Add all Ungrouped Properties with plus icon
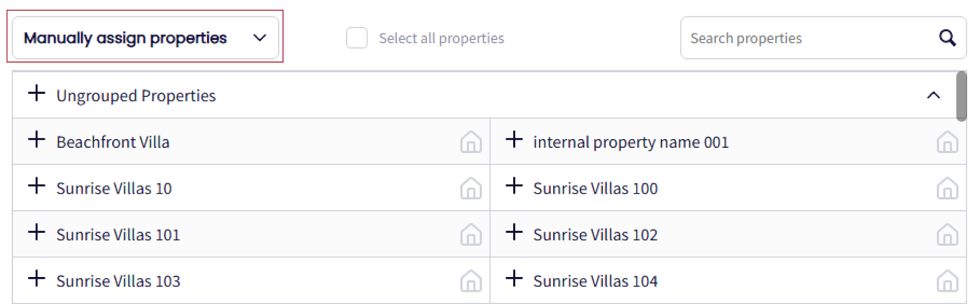This screenshot has width=980, height=304. 37,93
